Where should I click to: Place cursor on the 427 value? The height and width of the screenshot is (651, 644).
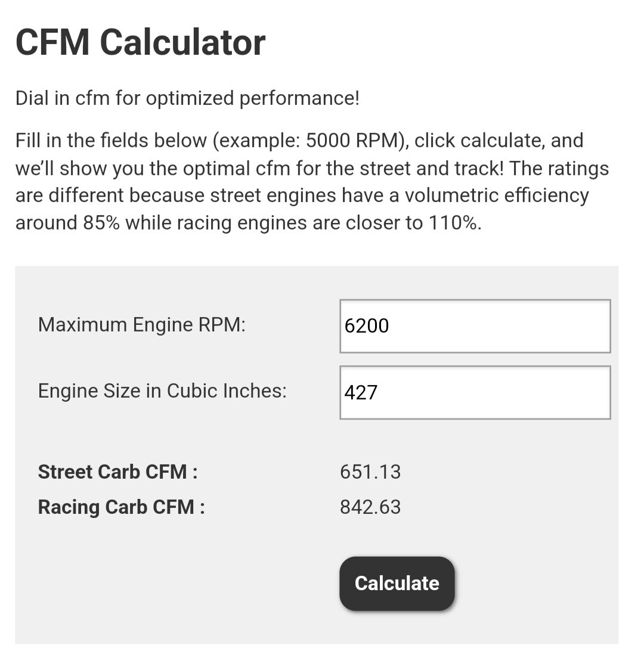(x=361, y=393)
